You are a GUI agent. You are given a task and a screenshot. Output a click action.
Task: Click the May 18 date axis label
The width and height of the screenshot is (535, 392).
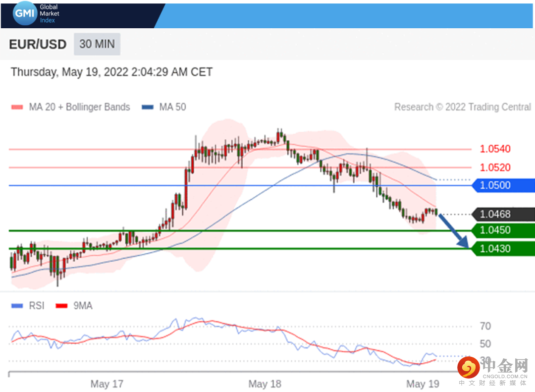pyautogui.click(x=265, y=384)
